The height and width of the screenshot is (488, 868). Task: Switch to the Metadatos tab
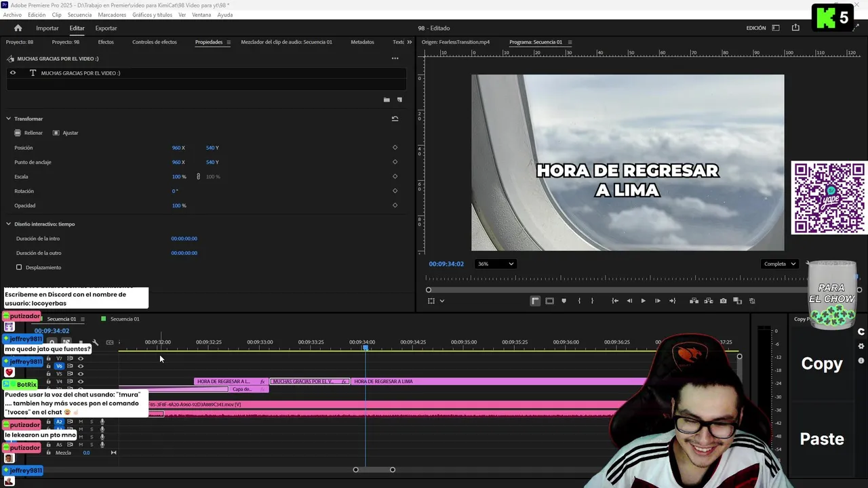(362, 42)
